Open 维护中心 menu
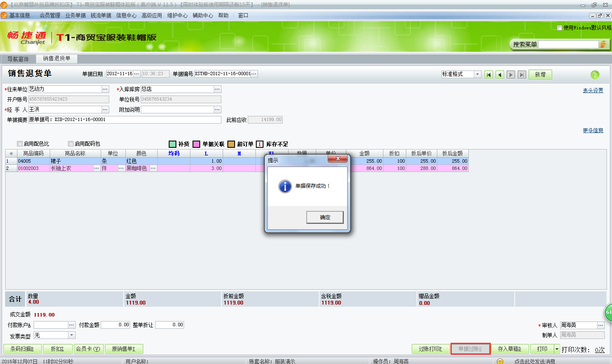Screen dimensions: 612x364 point(177,15)
